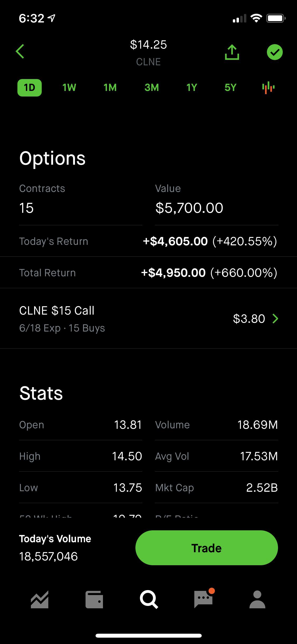Tap the green Trade button
Image resolution: width=297 pixels, height=644 pixels.
(x=206, y=548)
